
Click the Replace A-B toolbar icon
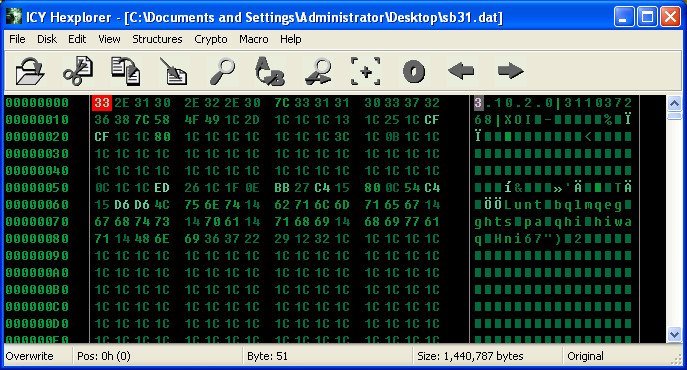coord(270,71)
